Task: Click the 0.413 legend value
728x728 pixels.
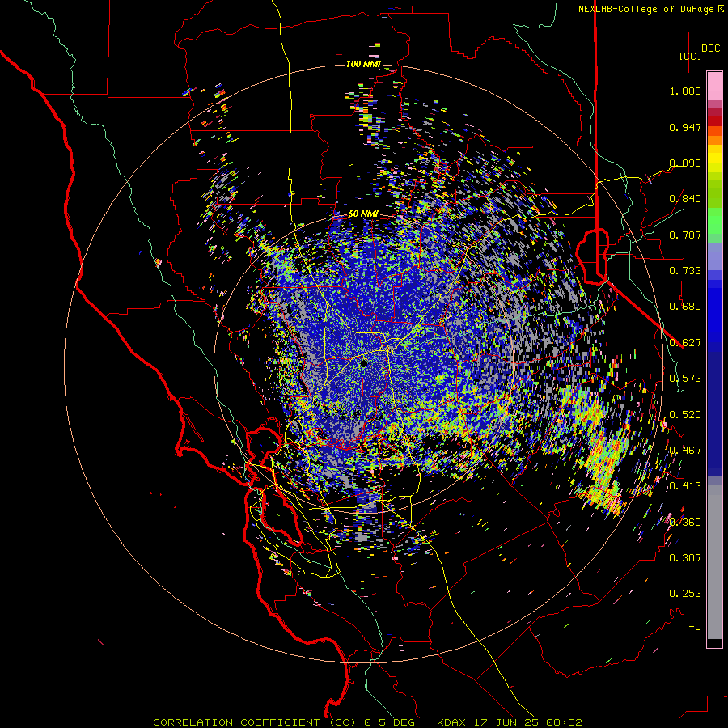Action: [685, 486]
